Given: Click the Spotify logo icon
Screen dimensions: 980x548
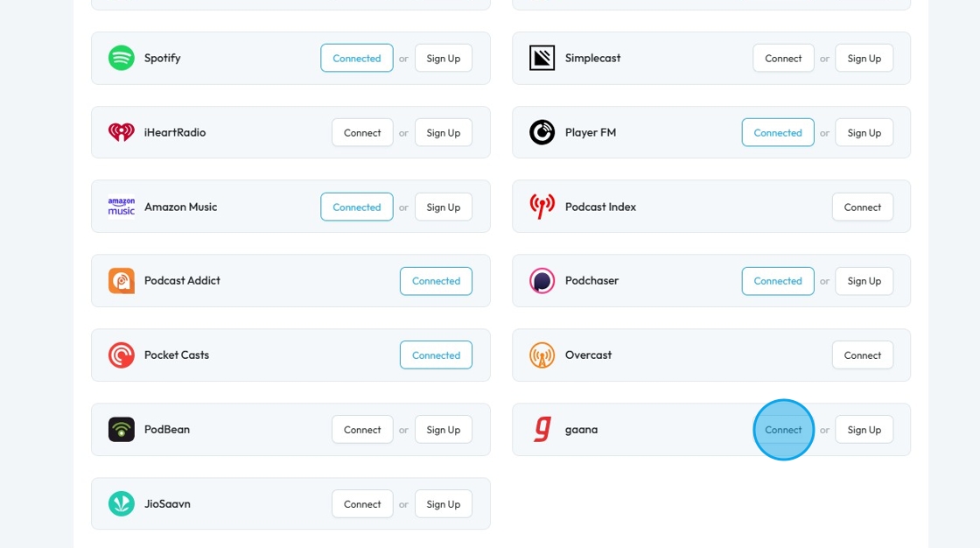Looking at the screenshot, I should tap(122, 59).
